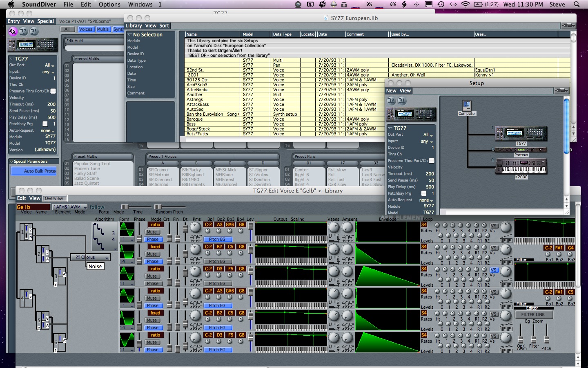Open the Special menu in the TG77 window
588x368 pixels.
[45, 21]
